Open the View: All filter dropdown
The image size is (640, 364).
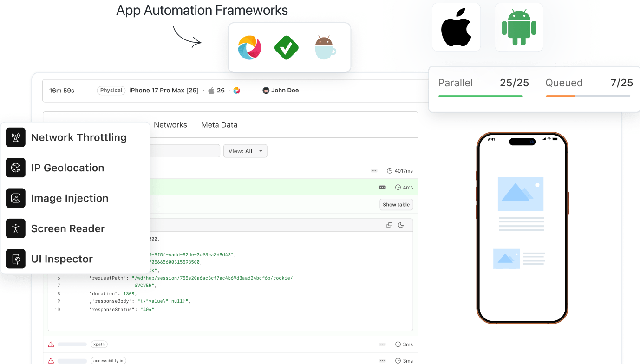point(245,151)
